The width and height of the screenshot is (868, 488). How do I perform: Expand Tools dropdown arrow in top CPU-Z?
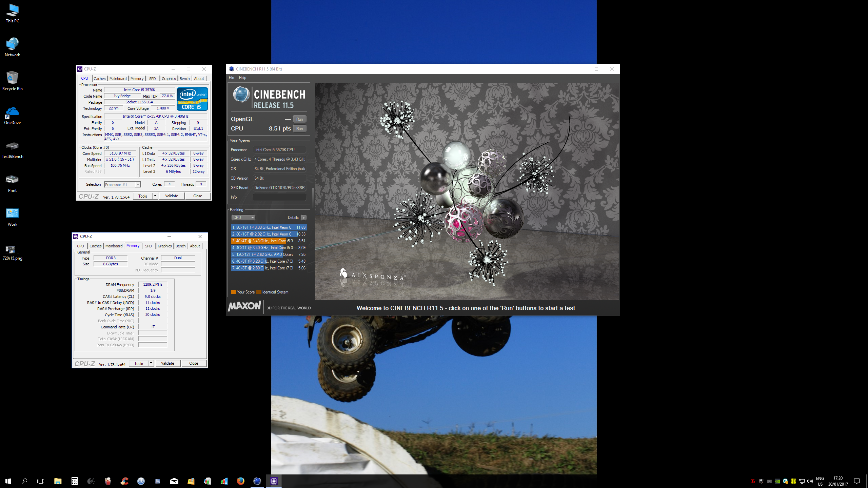tap(155, 196)
